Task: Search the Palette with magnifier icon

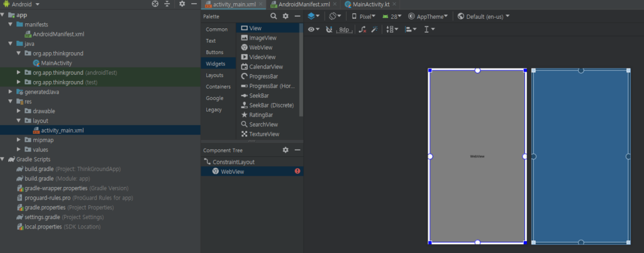Action: coord(274,16)
